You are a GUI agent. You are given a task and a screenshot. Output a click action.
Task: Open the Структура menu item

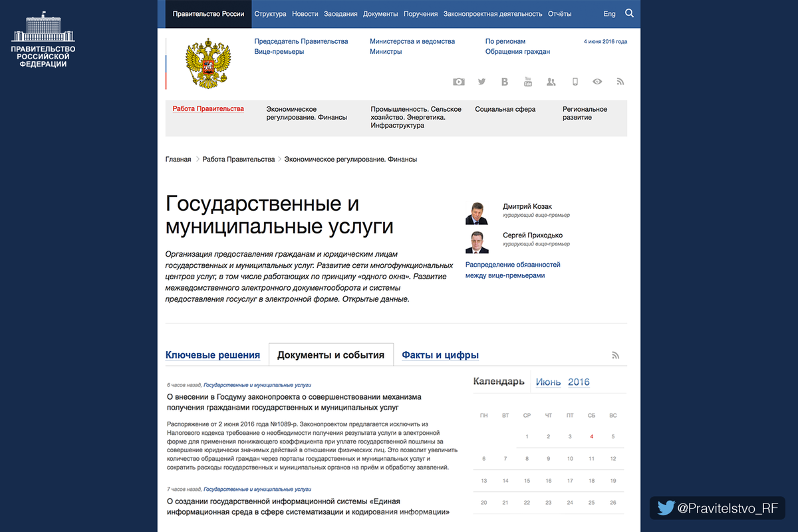coord(270,14)
